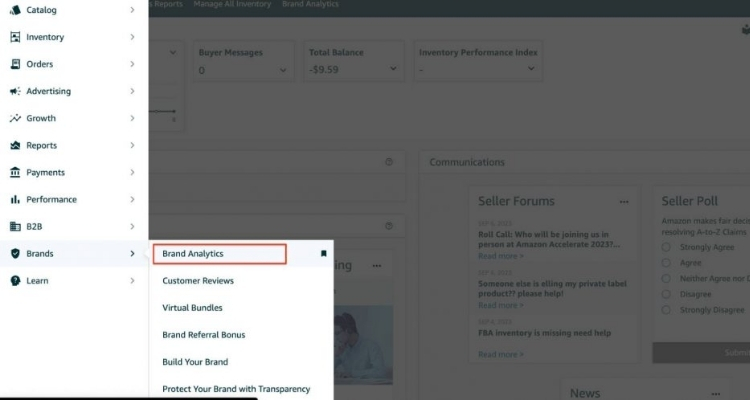Viewport: 750px width, 400px height.
Task: Open Customer Reviews menu entry
Action: (x=198, y=281)
